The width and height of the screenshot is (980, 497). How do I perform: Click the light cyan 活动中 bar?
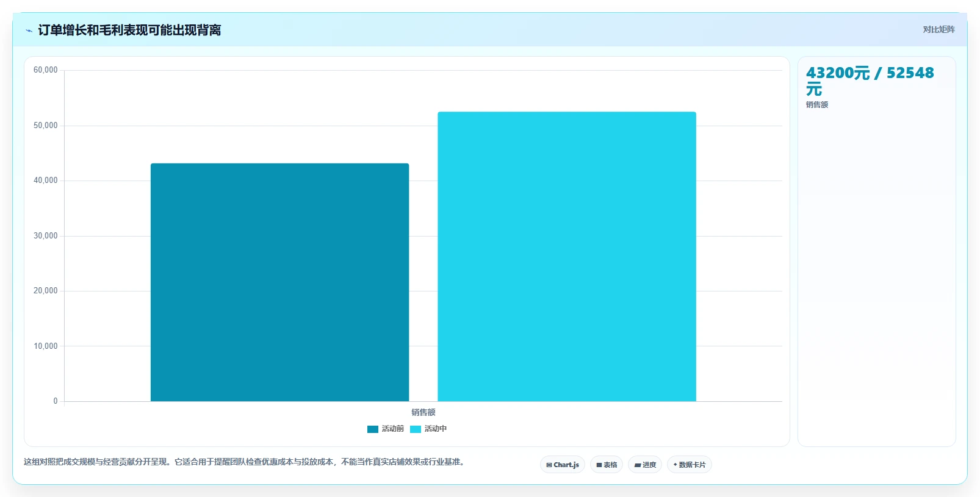(x=567, y=257)
